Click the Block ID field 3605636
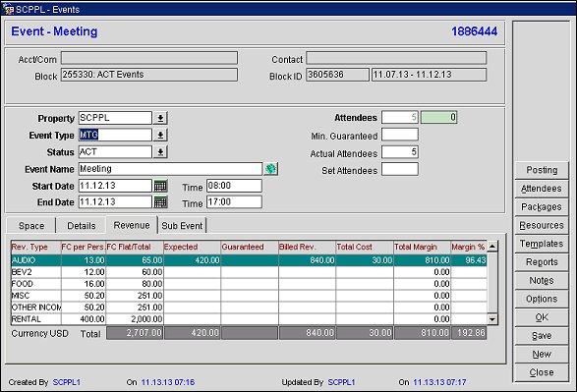This screenshot has width=577, height=392. coord(337,75)
